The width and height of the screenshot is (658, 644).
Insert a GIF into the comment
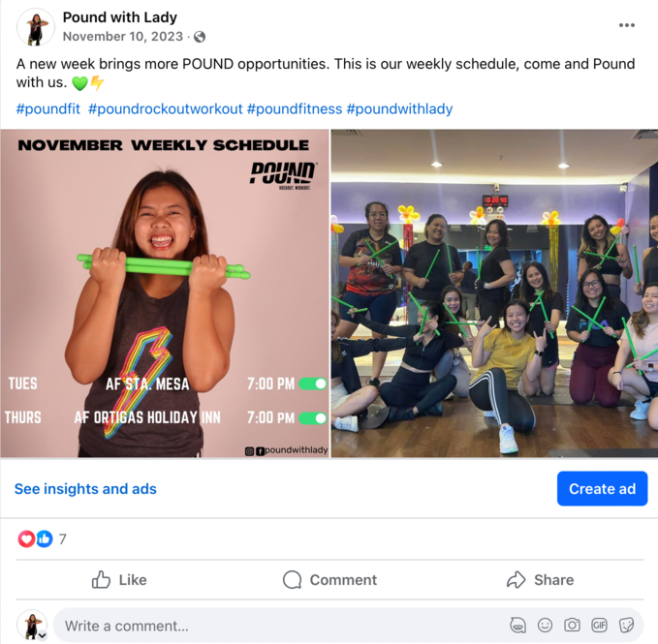click(x=599, y=626)
